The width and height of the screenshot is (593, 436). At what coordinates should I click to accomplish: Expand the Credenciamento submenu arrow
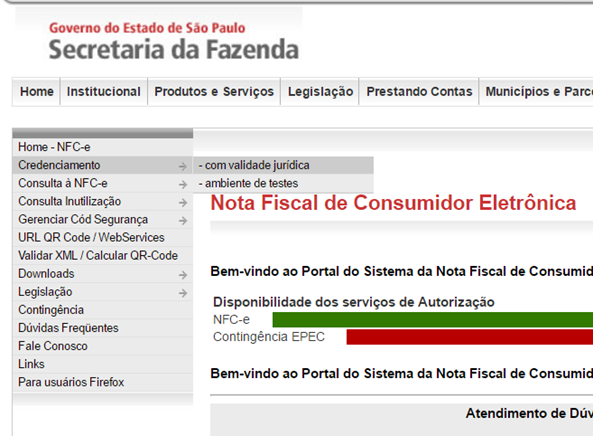click(183, 166)
